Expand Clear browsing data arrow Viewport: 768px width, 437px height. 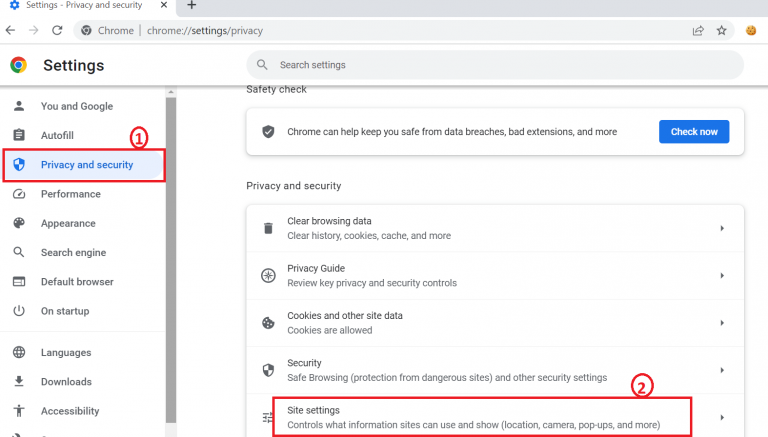pyautogui.click(x=721, y=229)
